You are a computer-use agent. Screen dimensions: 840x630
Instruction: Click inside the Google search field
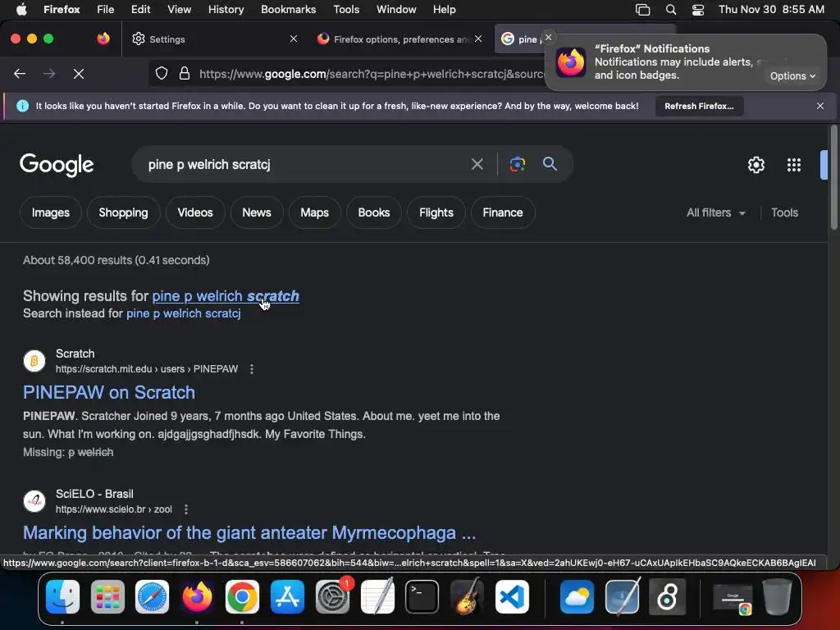(305, 164)
